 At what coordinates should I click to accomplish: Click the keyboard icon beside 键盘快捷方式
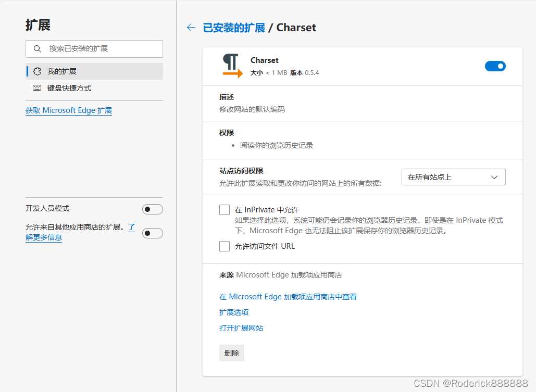point(37,88)
